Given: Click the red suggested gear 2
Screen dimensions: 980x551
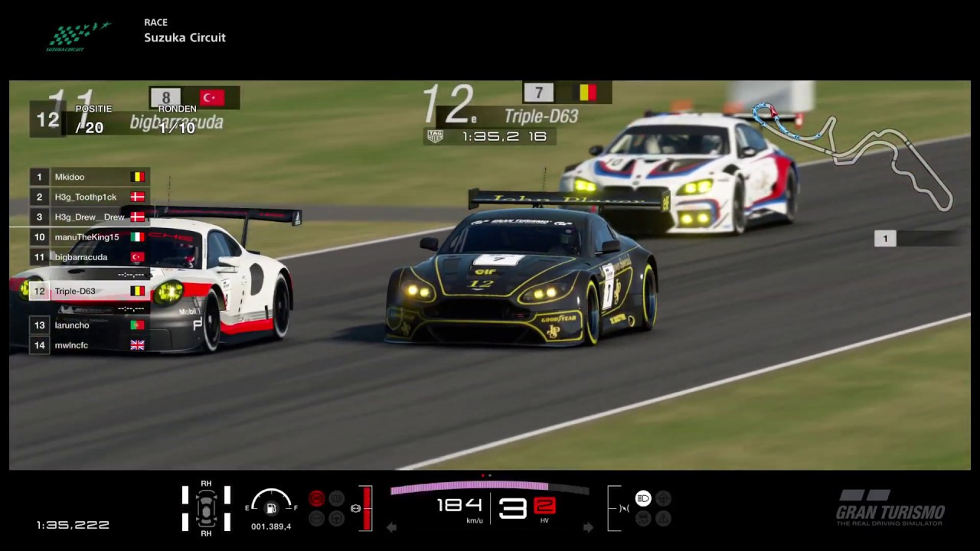Looking at the screenshot, I should pyautogui.click(x=544, y=506).
